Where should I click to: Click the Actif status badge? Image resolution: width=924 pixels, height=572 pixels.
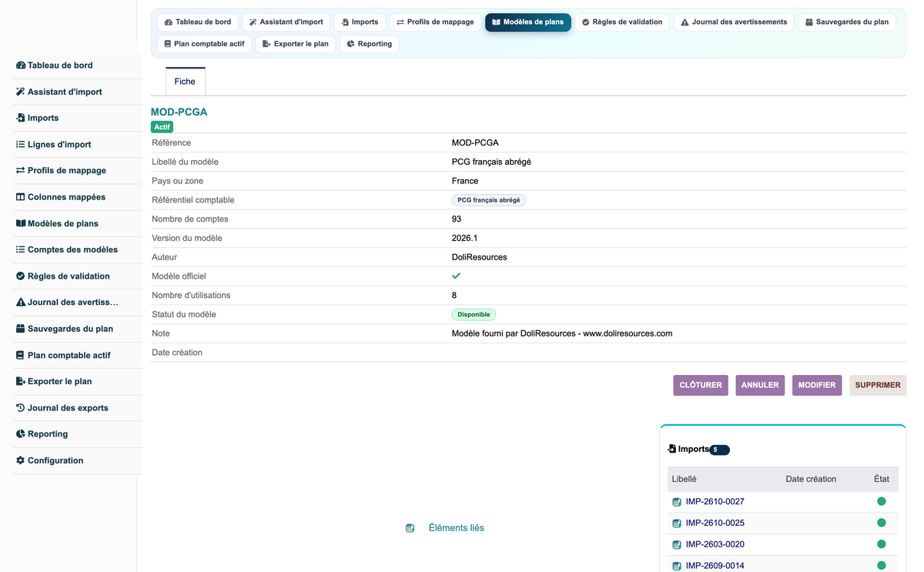coord(162,127)
